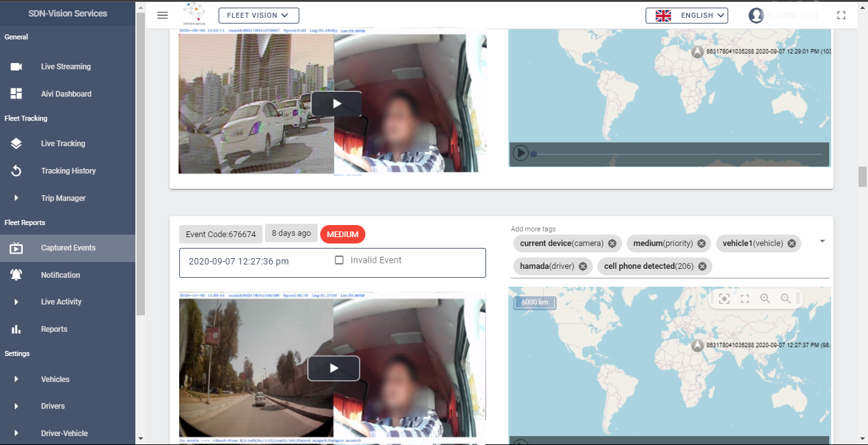Viewport: 868px width, 445px height.
Task: Click the Settings section heading
Action: tap(17, 353)
